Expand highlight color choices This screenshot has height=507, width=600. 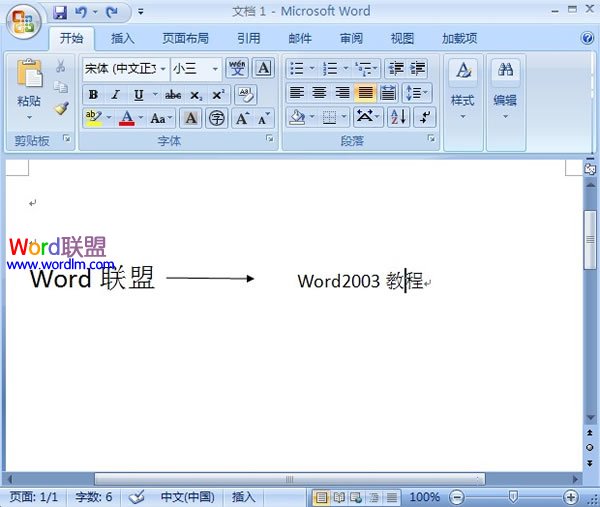tap(109, 118)
